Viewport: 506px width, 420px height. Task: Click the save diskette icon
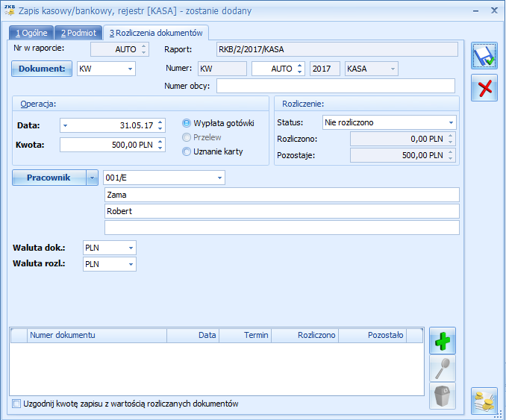click(x=484, y=57)
